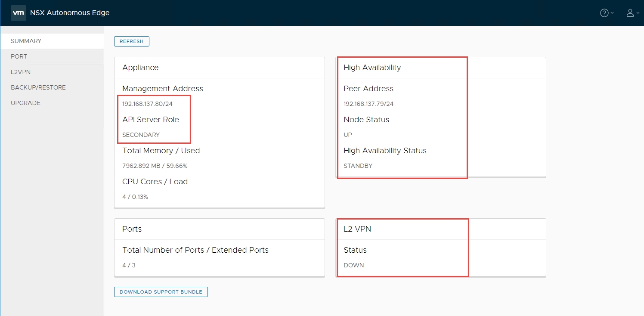644x316 pixels.
Task: Expand the chevron beside the user icon
Action: 638,13
